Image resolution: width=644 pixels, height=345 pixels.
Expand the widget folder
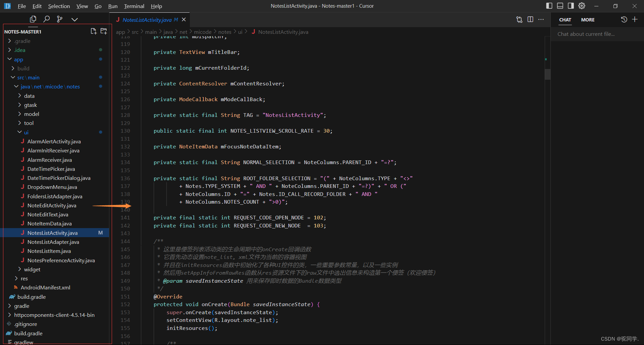tap(32, 269)
